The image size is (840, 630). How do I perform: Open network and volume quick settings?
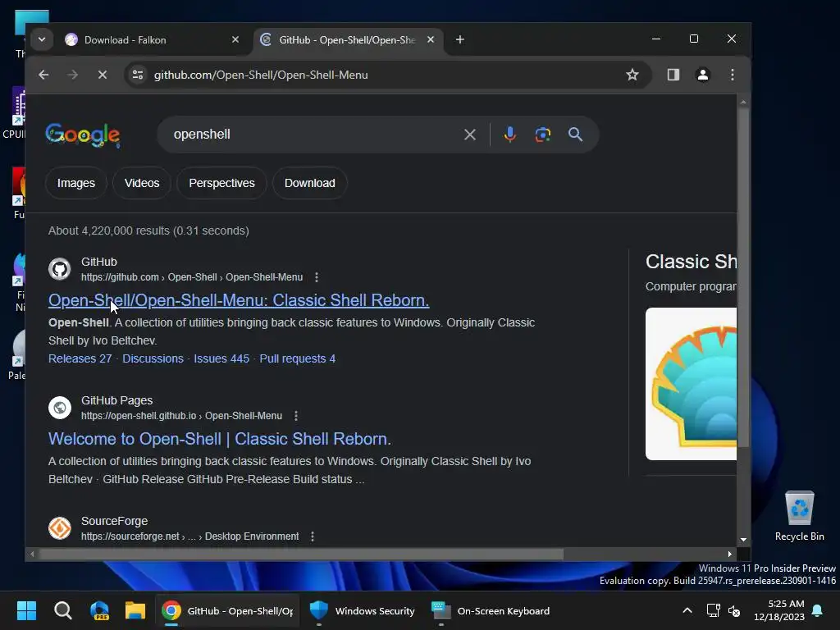point(724,610)
